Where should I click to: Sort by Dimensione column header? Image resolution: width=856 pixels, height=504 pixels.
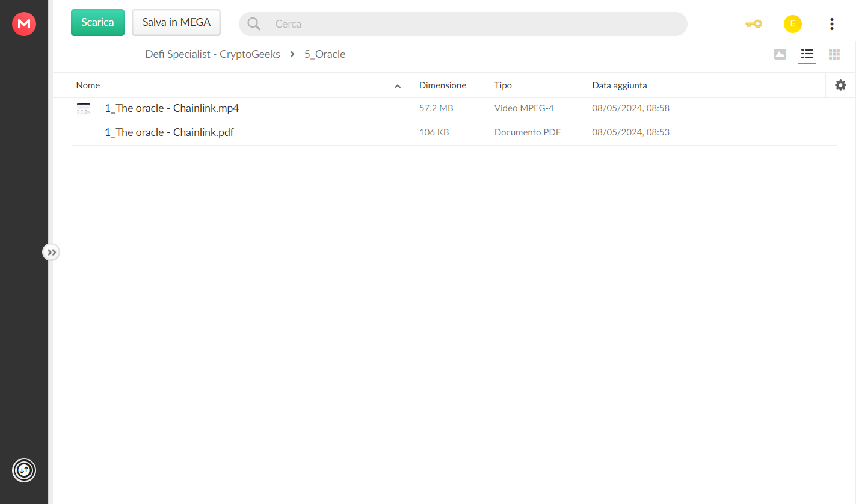443,85
